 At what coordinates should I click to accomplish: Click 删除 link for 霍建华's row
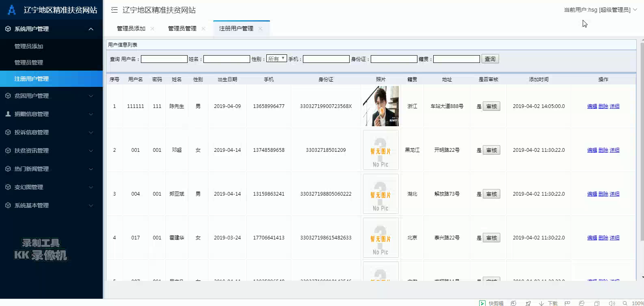click(603, 238)
